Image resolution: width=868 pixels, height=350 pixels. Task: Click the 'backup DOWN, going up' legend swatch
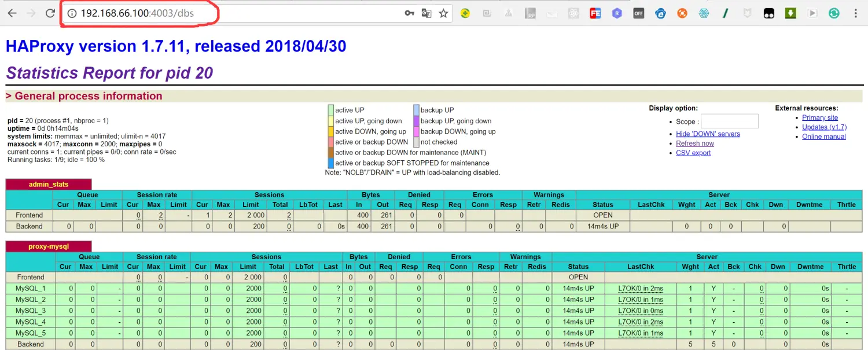(416, 131)
